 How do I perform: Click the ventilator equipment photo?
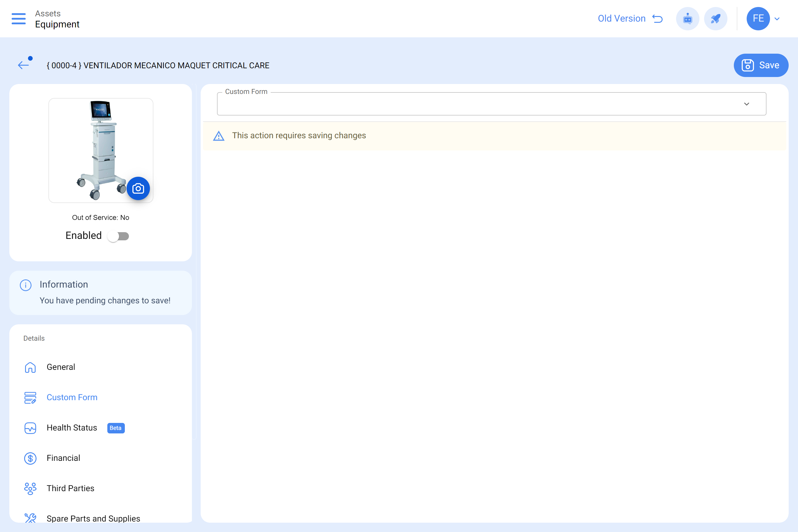pyautogui.click(x=101, y=150)
